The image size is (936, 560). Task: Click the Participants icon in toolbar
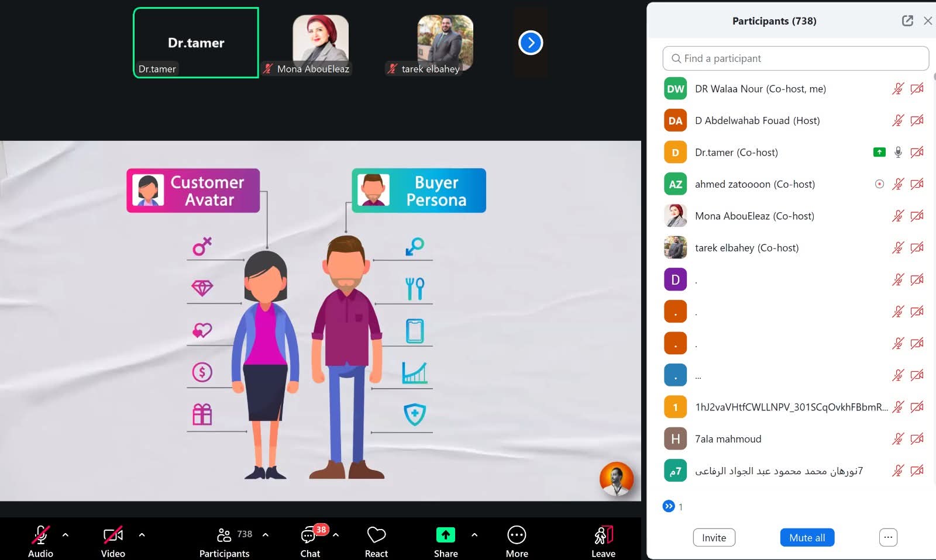(224, 535)
